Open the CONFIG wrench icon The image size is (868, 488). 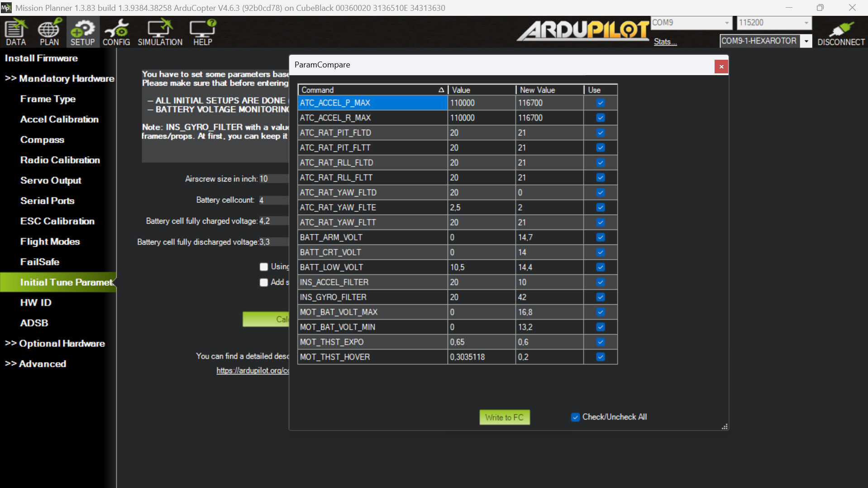click(116, 32)
